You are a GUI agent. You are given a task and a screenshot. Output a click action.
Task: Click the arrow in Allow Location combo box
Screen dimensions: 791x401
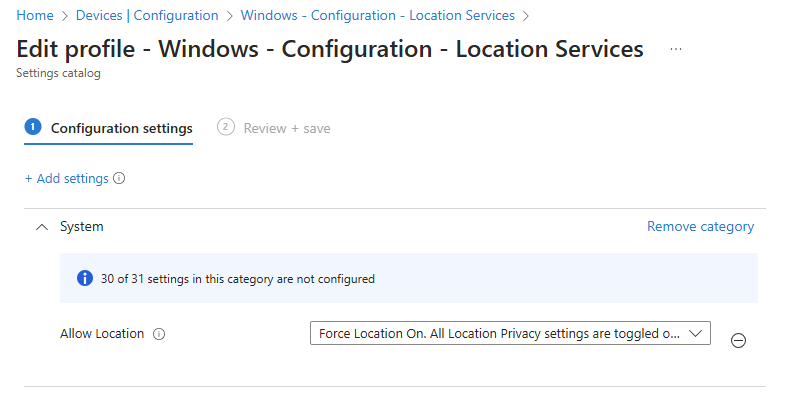click(x=697, y=333)
